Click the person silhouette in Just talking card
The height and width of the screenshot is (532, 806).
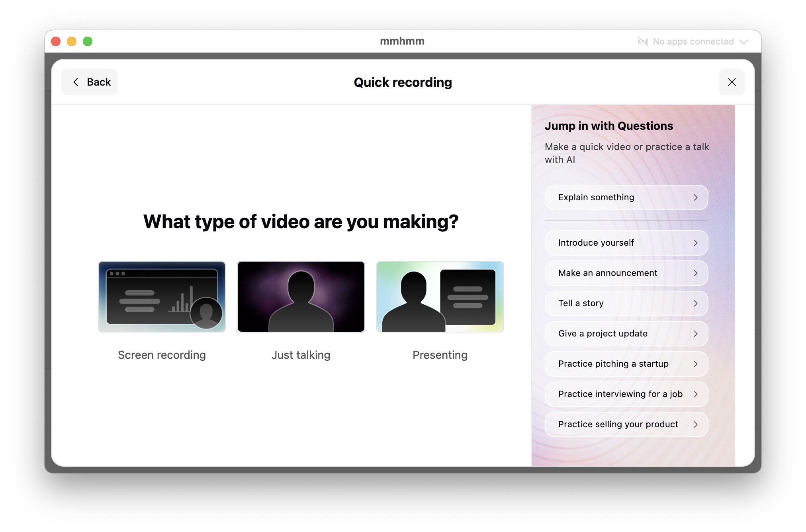pos(301,299)
